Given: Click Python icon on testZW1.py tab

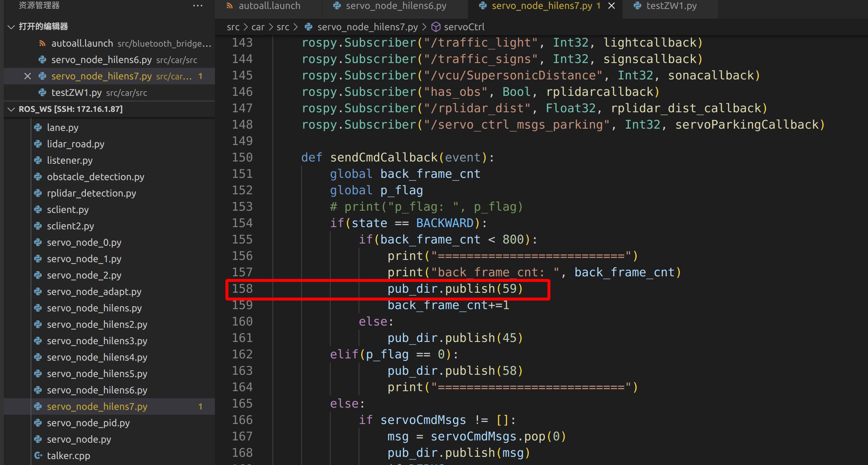Looking at the screenshot, I should click(x=638, y=6).
